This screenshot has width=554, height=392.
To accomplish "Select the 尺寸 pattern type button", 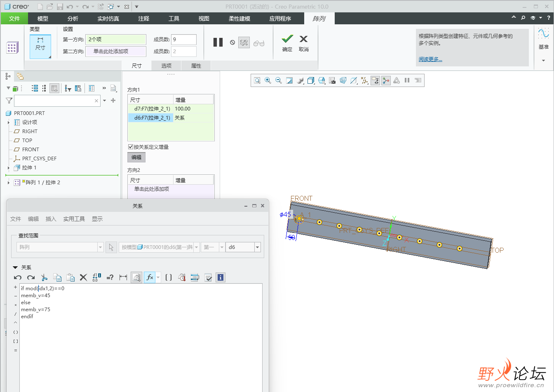I will [40, 46].
